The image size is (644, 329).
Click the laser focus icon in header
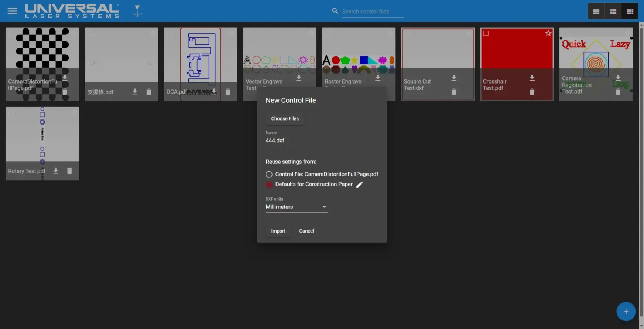[x=137, y=11]
